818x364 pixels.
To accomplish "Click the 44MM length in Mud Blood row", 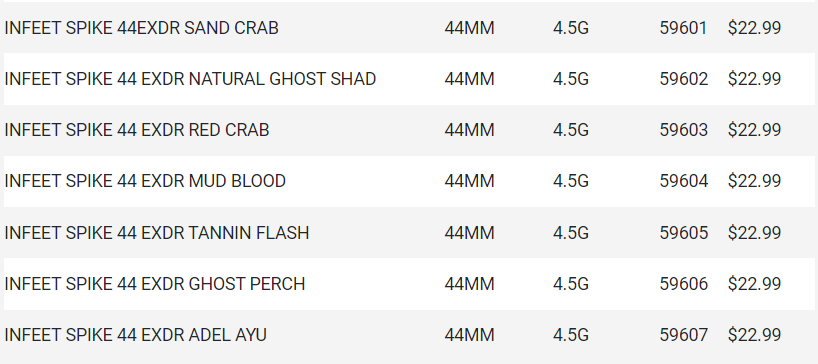I will point(470,181).
